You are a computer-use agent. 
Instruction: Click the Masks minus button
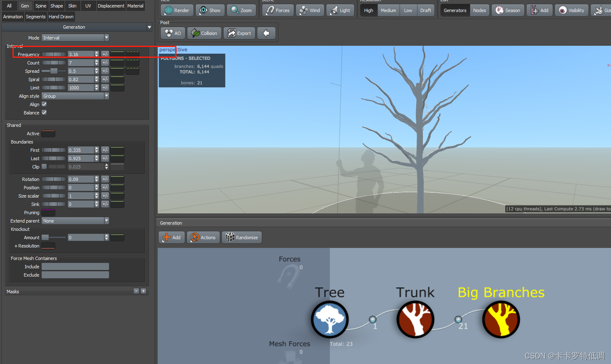136,291
